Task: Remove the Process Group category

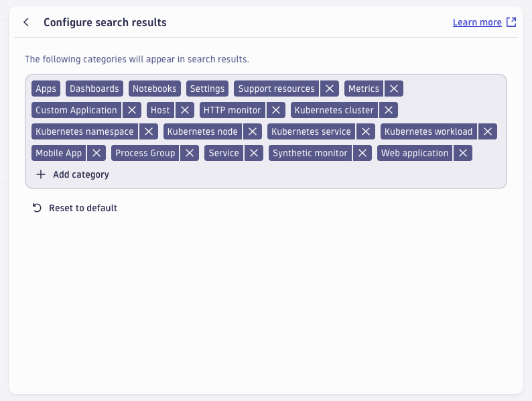Action: click(x=190, y=153)
